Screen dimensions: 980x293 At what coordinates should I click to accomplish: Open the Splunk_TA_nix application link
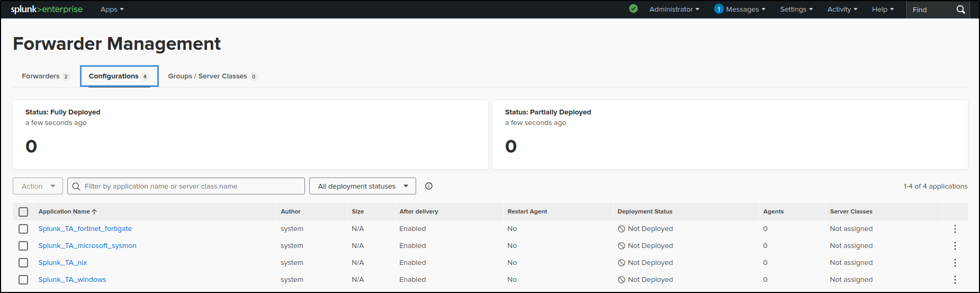coord(62,263)
